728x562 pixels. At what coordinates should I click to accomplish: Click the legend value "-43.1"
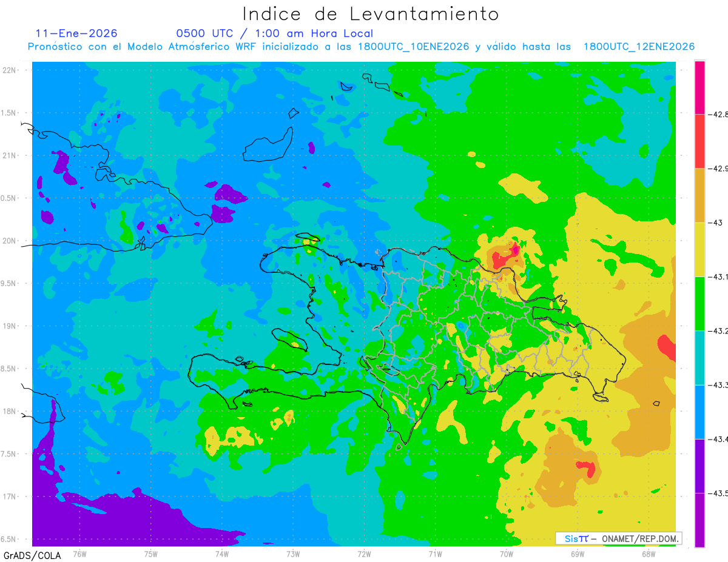pyautogui.click(x=719, y=276)
